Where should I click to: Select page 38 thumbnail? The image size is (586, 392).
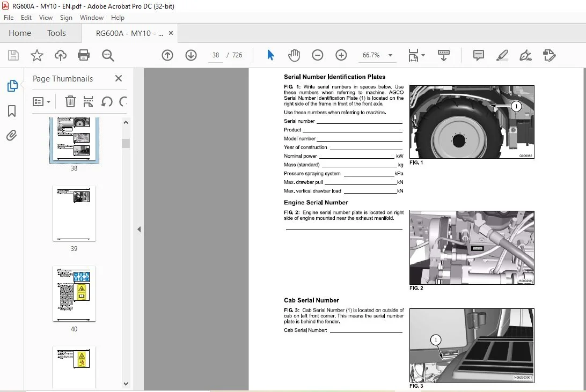click(x=74, y=139)
